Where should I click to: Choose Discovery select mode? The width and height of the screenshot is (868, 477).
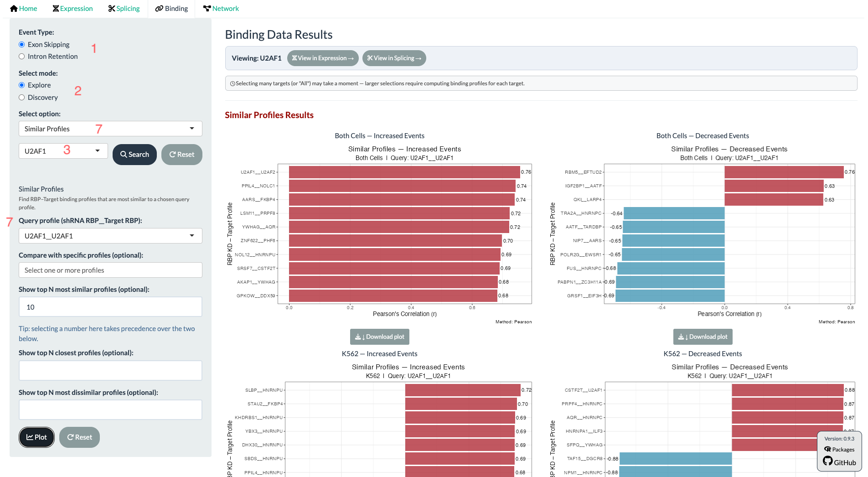coord(21,98)
